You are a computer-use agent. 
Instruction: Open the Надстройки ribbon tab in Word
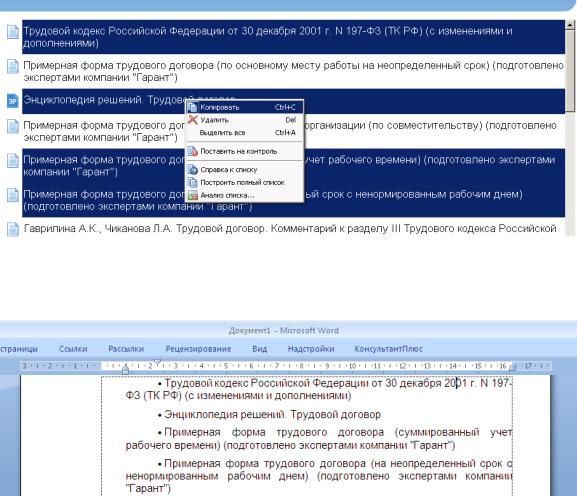click(x=311, y=349)
